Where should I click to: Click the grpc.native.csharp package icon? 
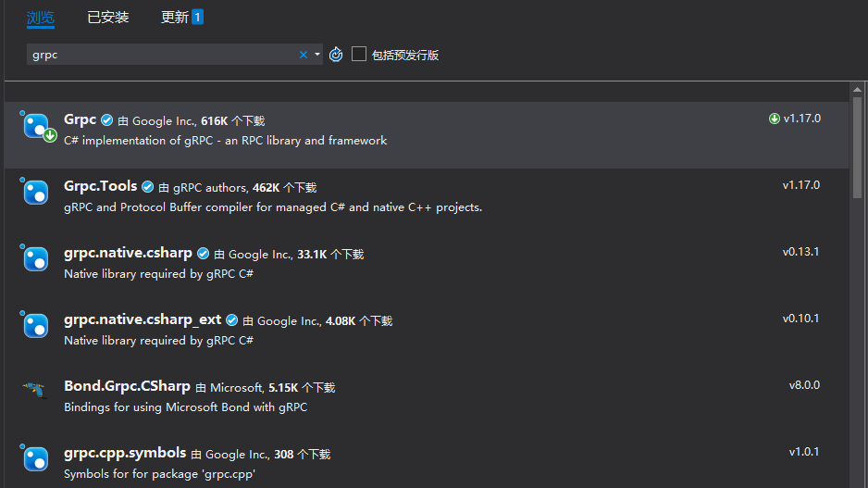[x=35, y=258]
